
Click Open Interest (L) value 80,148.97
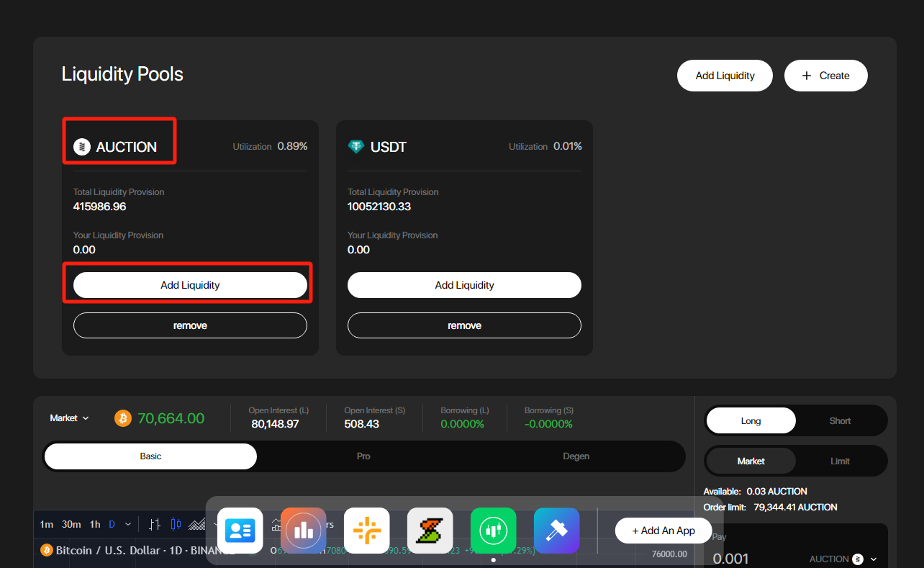pos(275,424)
